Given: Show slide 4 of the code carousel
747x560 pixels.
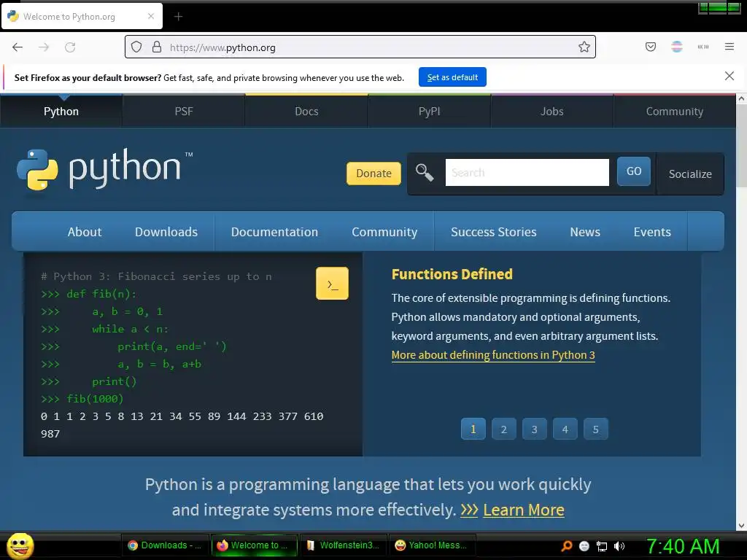Looking at the screenshot, I should (x=565, y=429).
